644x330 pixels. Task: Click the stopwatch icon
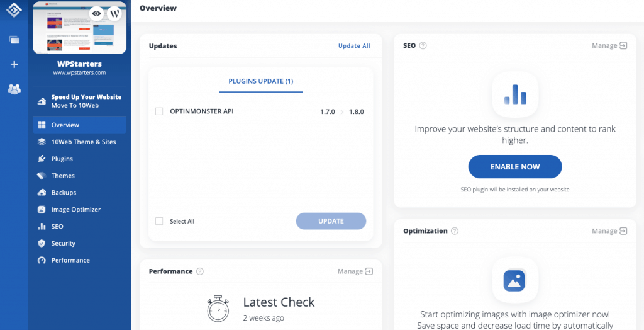point(218,308)
